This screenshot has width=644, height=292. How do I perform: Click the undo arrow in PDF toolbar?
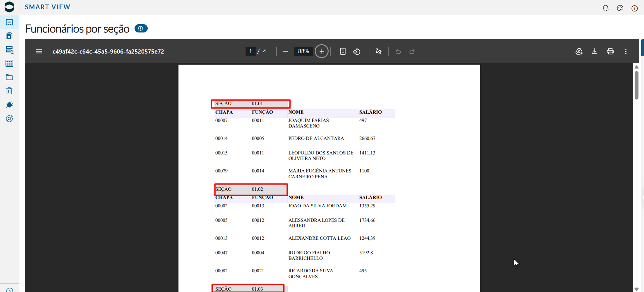point(398,51)
